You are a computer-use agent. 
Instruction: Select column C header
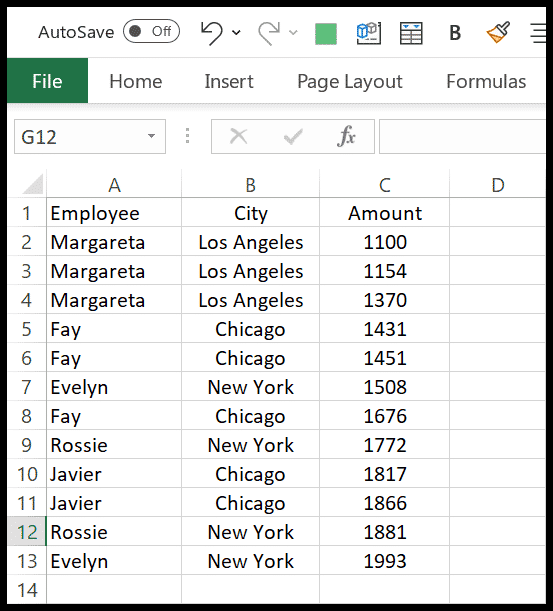(385, 184)
